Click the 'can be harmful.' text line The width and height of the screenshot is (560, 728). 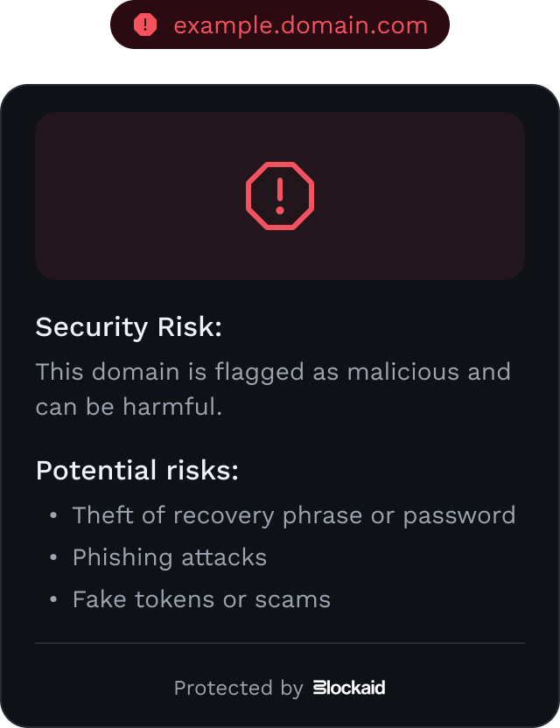(x=129, y=407)
